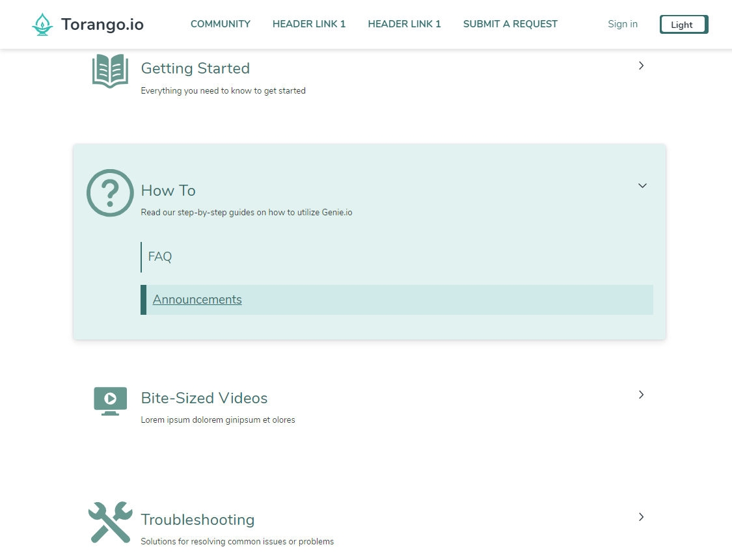Select the Bite-Sized Videos heading
The image size is (732, 560).
click(204, 398)
